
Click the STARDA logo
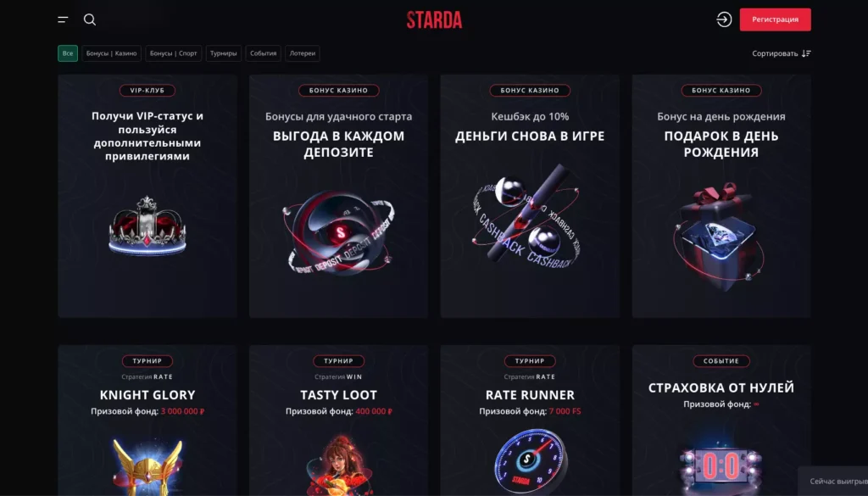tap(433, 19)
